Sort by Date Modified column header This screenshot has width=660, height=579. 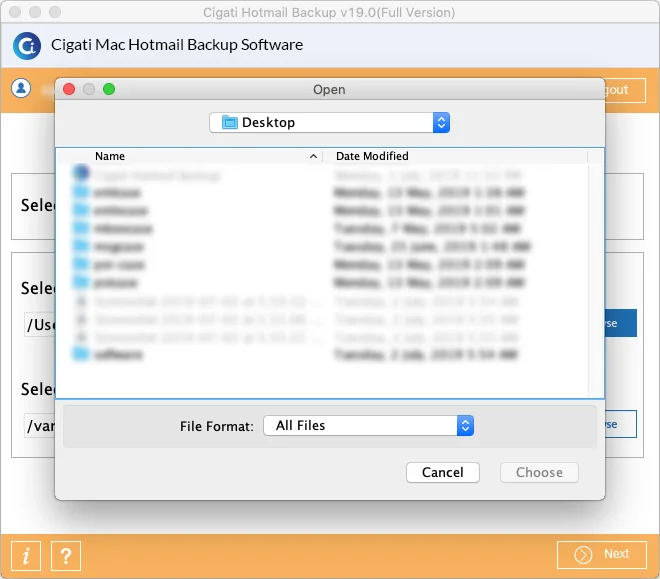click(455, 156)
